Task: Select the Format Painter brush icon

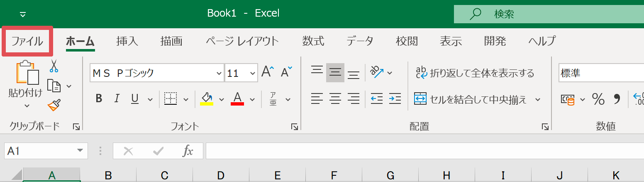Action: (54, 105)
